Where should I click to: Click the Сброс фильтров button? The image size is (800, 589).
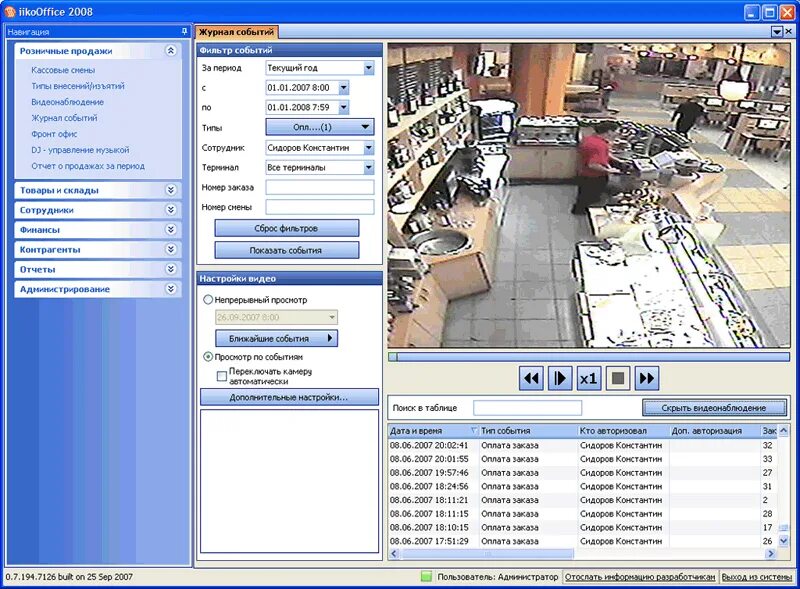pos(286,228)
